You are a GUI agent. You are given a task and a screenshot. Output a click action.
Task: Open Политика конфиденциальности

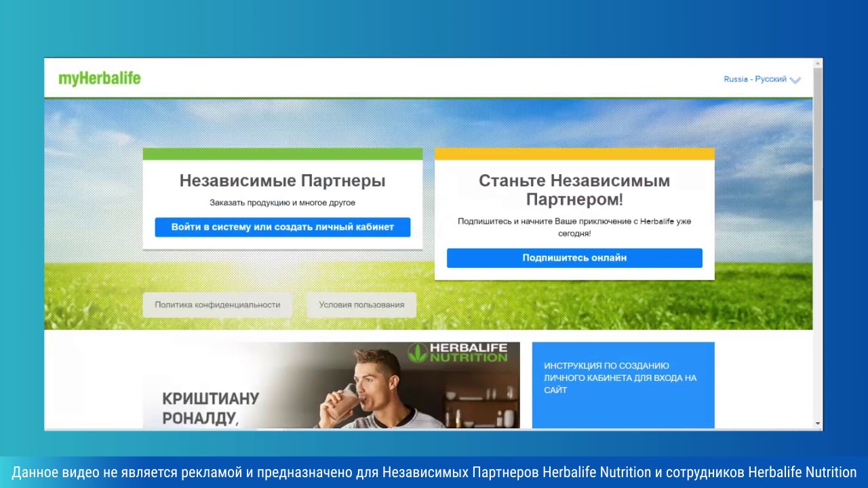click(x=217, y=304)
